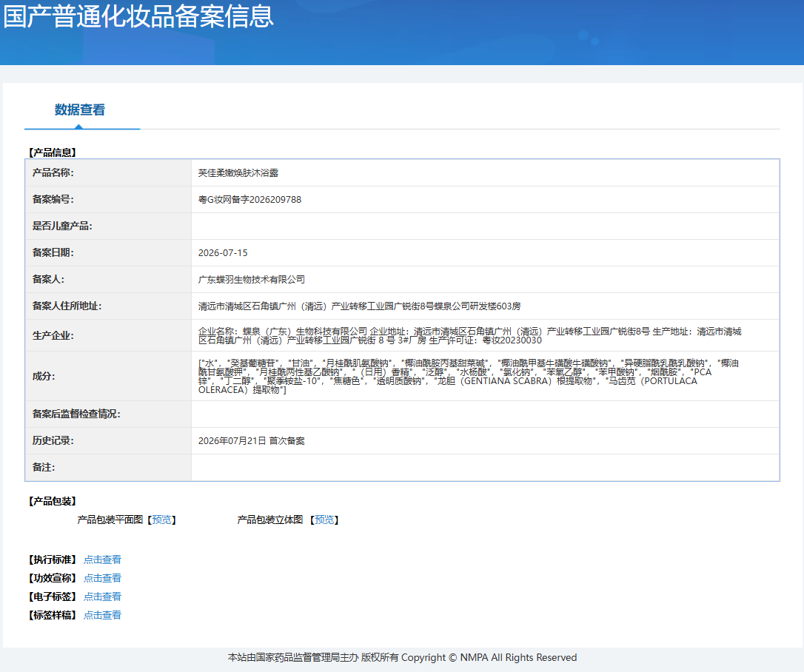Screen dimensions: 804x672
Task: Click the 备案人住所地址 row label
Action: (67, 306)
